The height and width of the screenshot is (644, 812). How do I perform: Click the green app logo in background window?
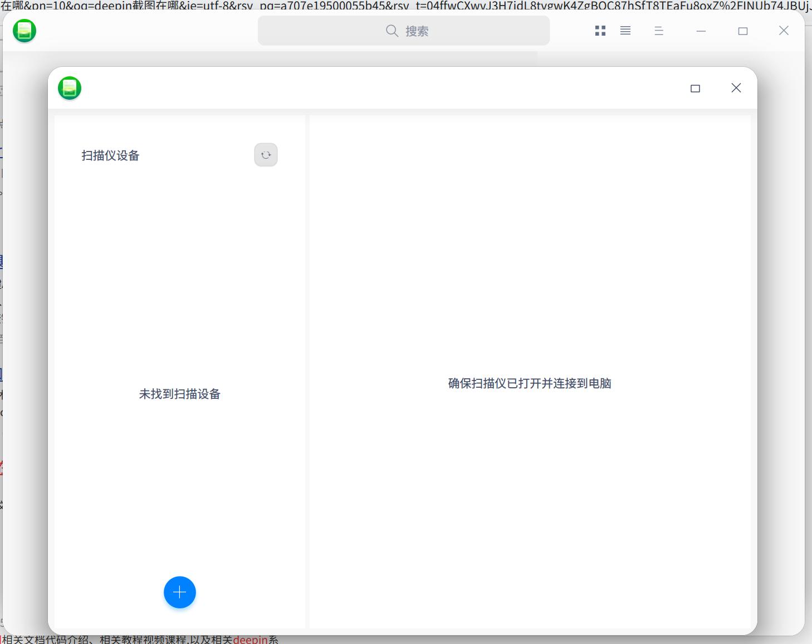click(x=25, y=31)
